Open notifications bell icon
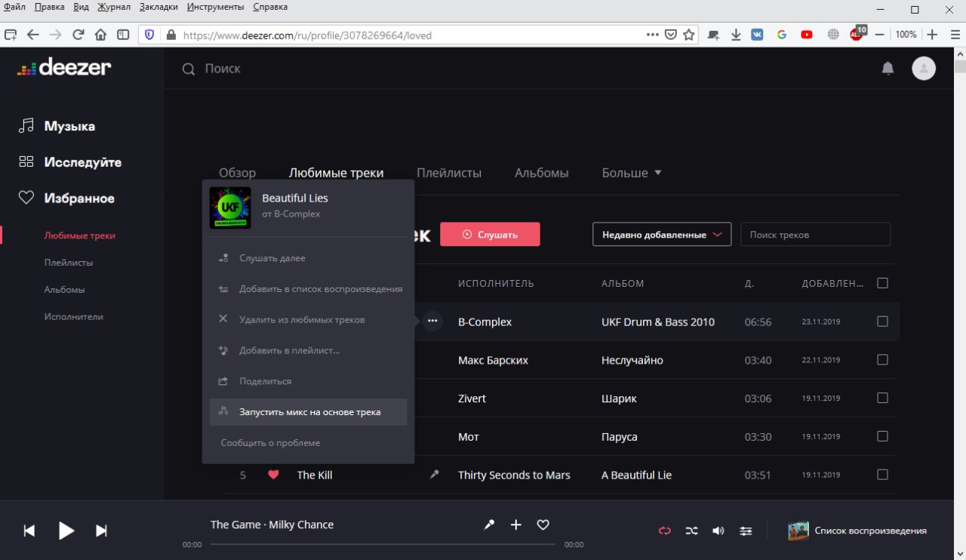Screen dimensions: 966x560 click(888, 69)
